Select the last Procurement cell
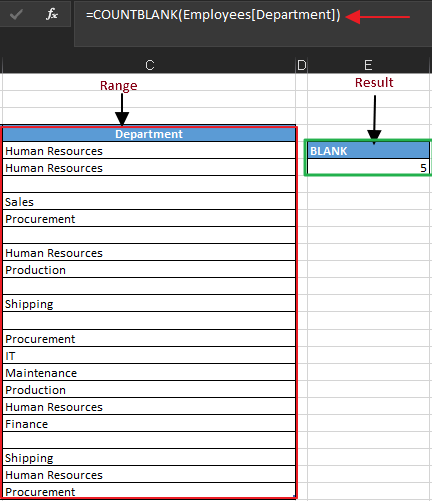 [x=149, y=491]
